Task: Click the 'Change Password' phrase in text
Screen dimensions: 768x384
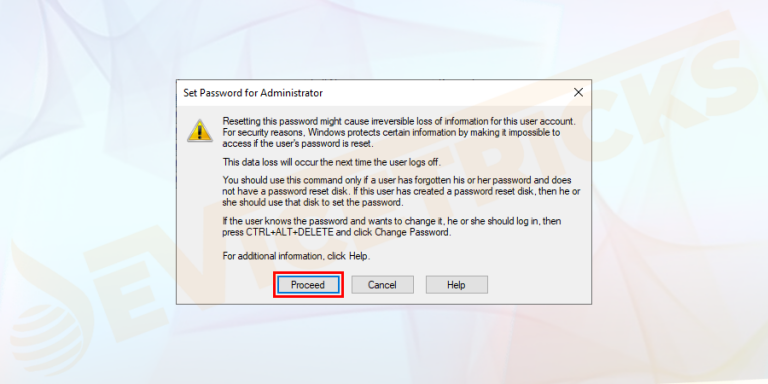Action: pyautogui.click(x=411, y=233)
